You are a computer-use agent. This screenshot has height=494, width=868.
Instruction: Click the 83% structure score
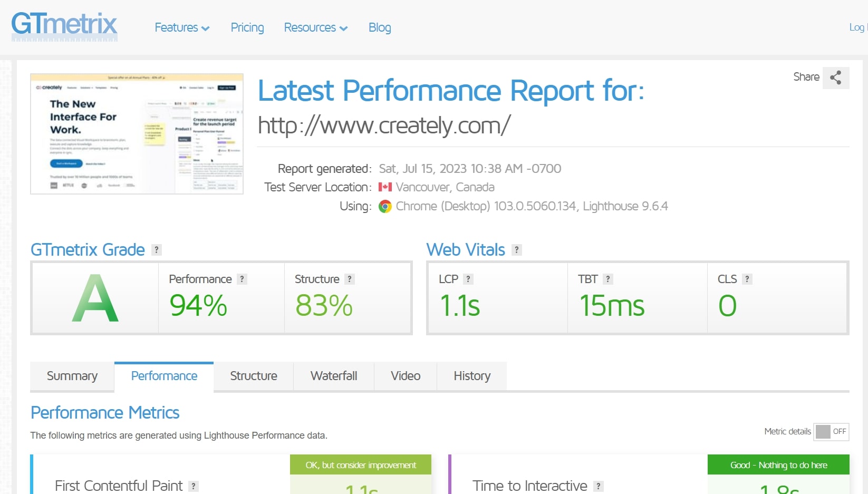(324, 306)
